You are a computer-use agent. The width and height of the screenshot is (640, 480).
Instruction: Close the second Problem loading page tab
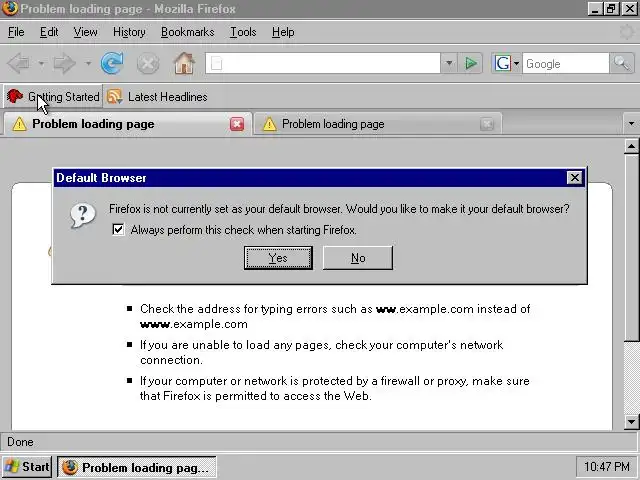tap(487, 124)
